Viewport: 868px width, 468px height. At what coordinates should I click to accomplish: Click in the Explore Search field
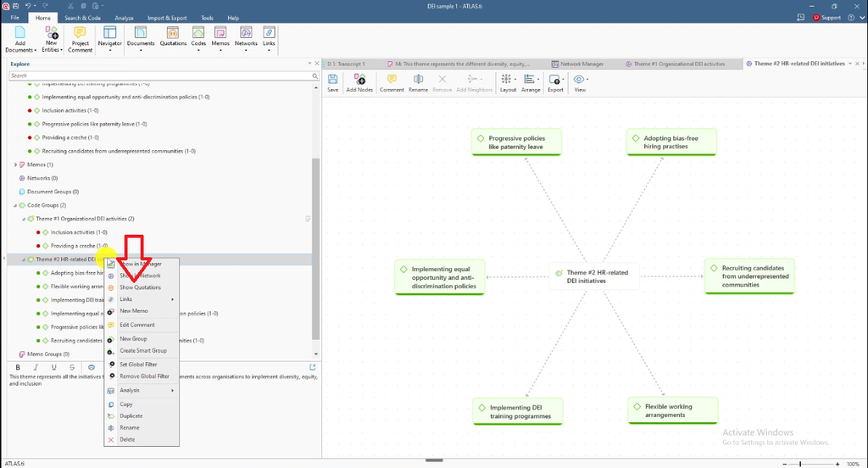coord(159,75)
